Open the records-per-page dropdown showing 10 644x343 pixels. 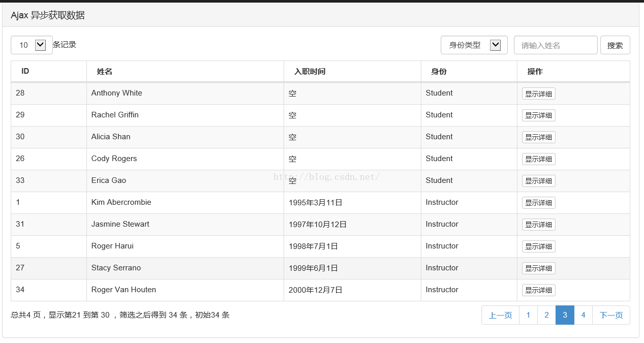pyautogui.click(x=32, y=45)
